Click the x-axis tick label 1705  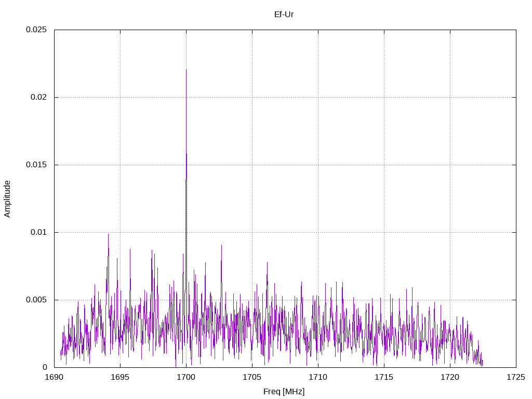coord(252,377)
